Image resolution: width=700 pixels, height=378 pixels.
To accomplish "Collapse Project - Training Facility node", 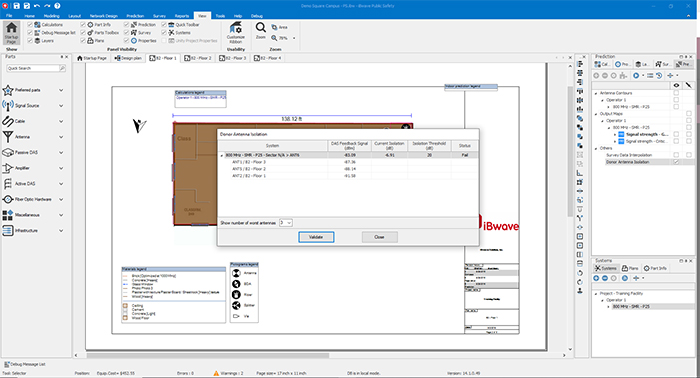I will pos(596,294).
